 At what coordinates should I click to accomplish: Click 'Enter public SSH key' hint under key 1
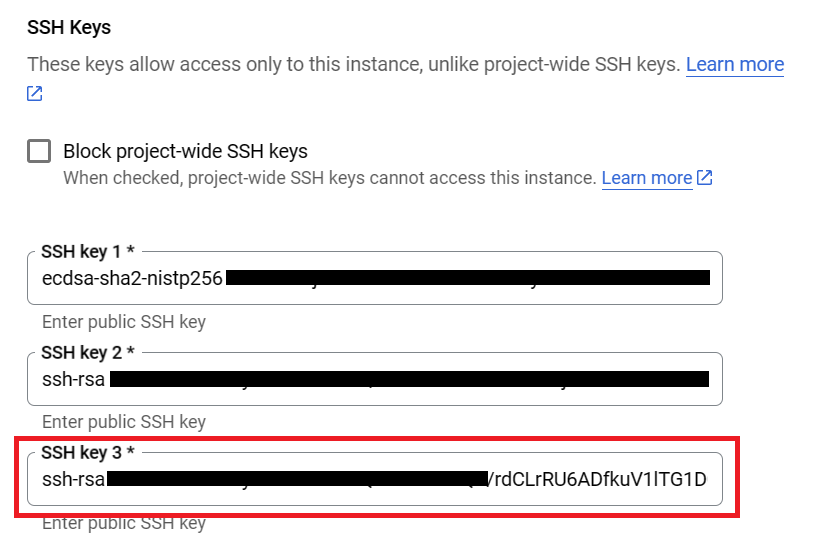tap(124, 322)
